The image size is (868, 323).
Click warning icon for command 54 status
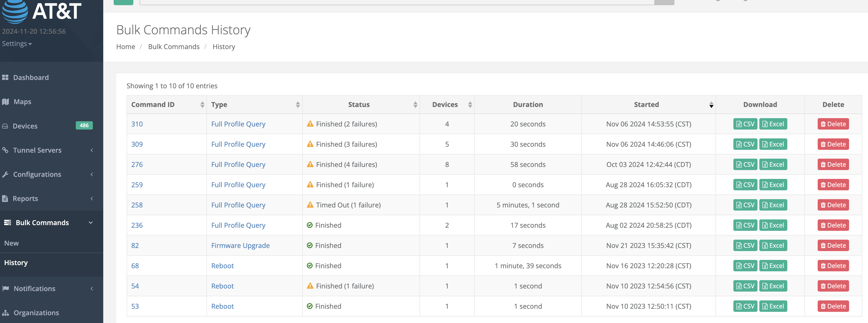310,286
